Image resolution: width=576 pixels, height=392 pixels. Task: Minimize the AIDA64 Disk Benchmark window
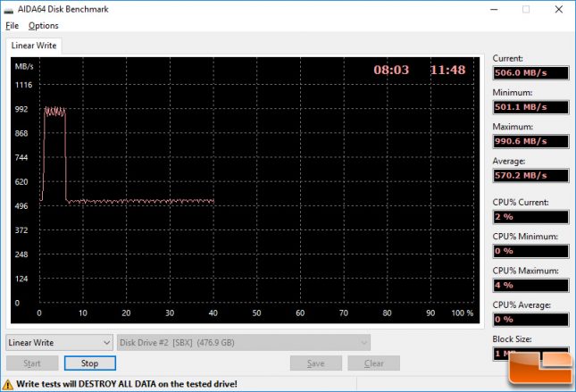tap(494, 10)
